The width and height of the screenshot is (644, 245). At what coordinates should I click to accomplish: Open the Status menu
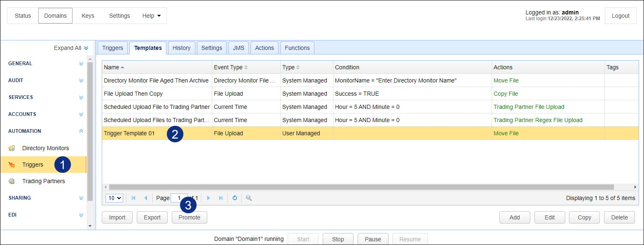tap(23, 16)
